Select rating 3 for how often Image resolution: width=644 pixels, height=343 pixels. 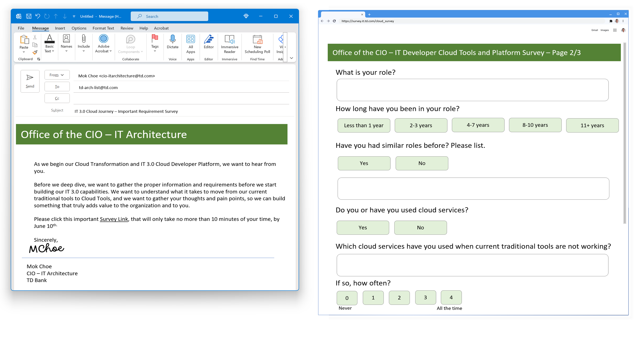425,297
